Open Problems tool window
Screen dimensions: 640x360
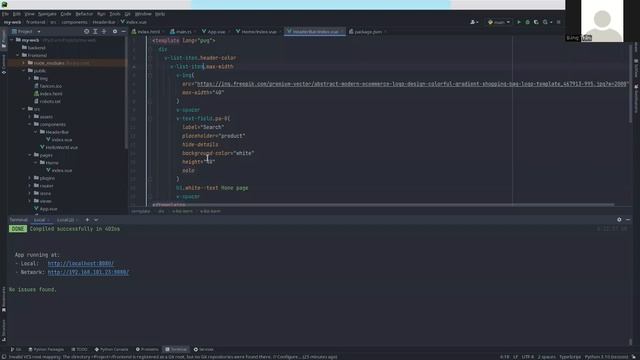tap(147, 349)
